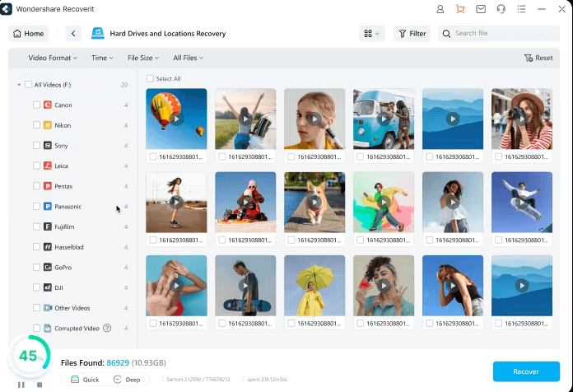Click the Wondershare Recoverit logo
573x392 pixels.
[x=7, y=9]
